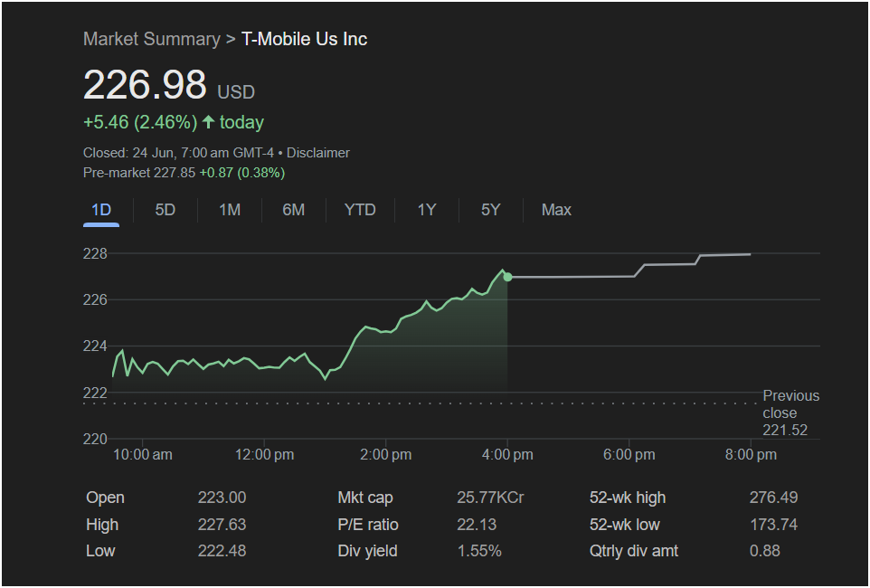Viewport: 870px width, 588px height.
Task: View the 5Y chart range
Action: 491,210
